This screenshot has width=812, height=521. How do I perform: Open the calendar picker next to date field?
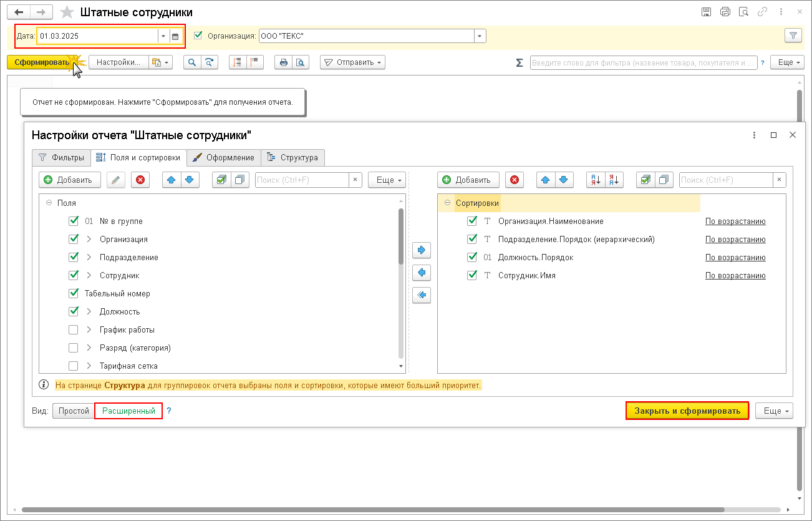coord(175,36)
